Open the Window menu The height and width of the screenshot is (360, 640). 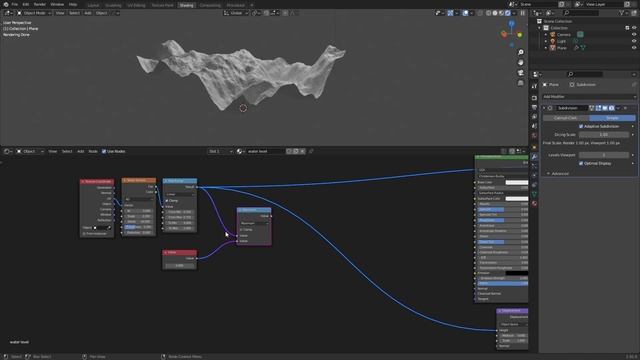(x=57, y=4)
